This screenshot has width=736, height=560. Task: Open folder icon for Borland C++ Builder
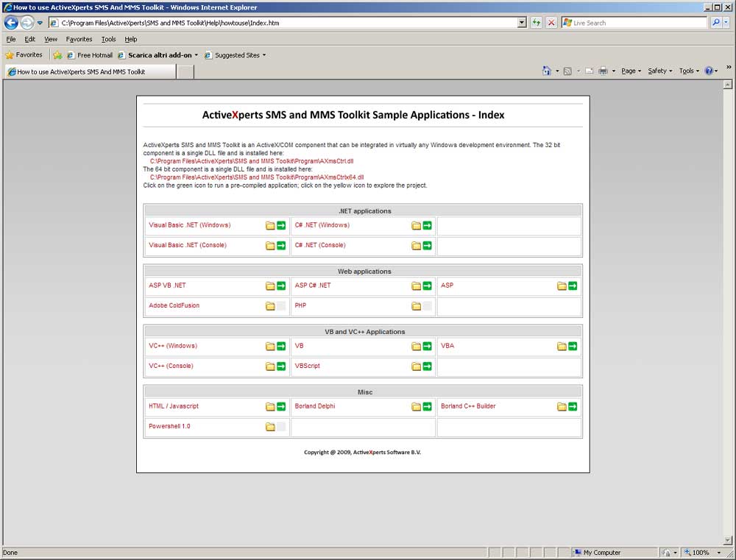pyautogui.click(x=562, y=406)
